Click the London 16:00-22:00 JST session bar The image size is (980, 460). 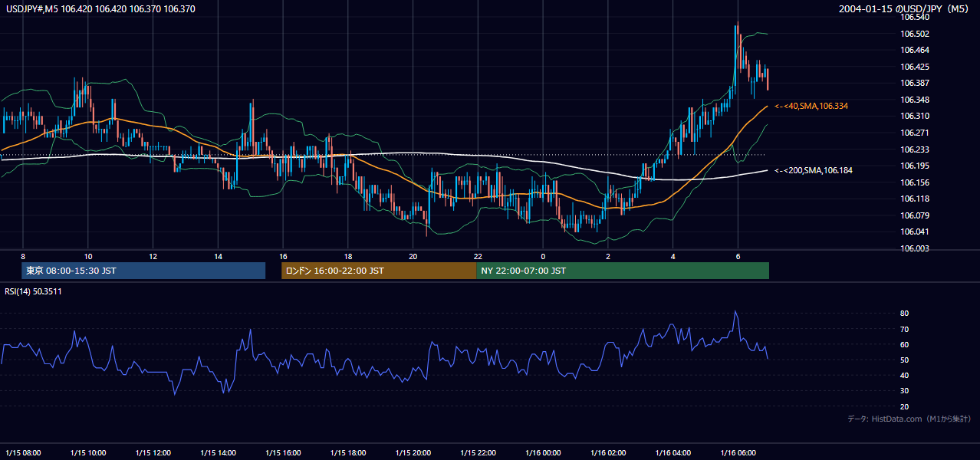point(379,271)
